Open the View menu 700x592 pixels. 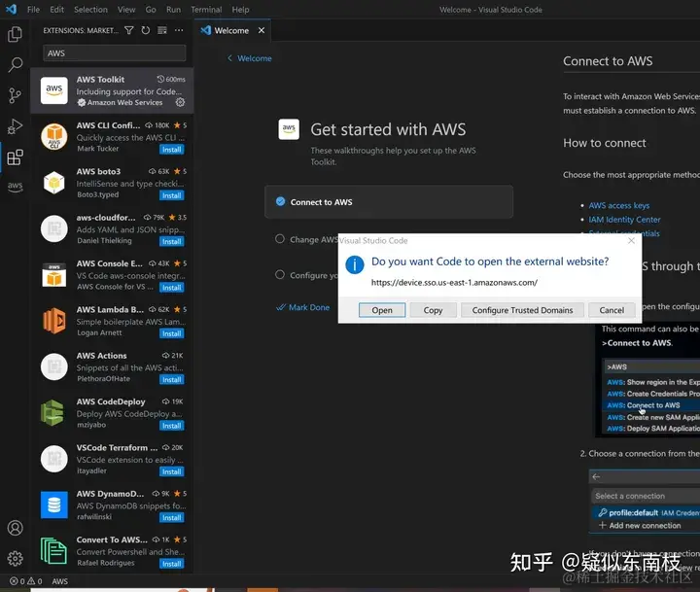[126, 10]
